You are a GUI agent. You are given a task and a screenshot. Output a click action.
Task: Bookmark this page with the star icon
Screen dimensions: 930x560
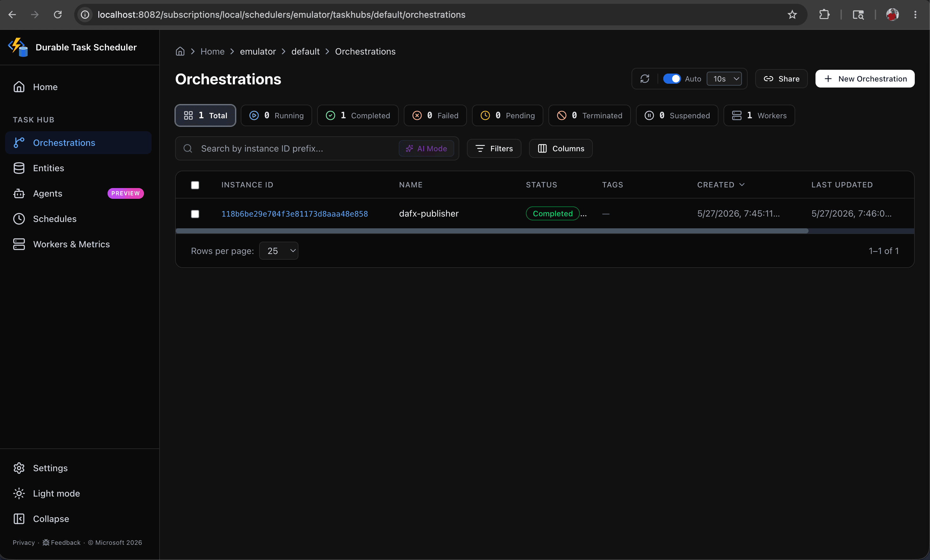tap(792, 15)
